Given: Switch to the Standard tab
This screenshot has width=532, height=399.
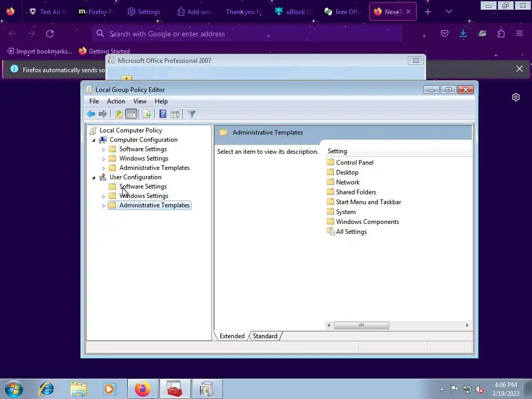Looking at the screenshot, I should click(x=265, y=336).
